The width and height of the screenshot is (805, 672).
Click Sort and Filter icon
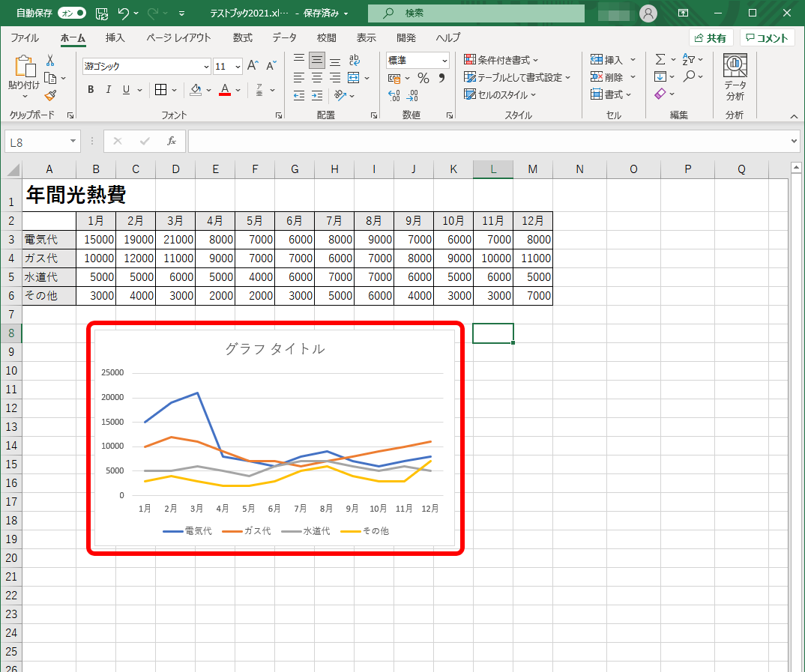pyautogui.click(x=689, y=59)
